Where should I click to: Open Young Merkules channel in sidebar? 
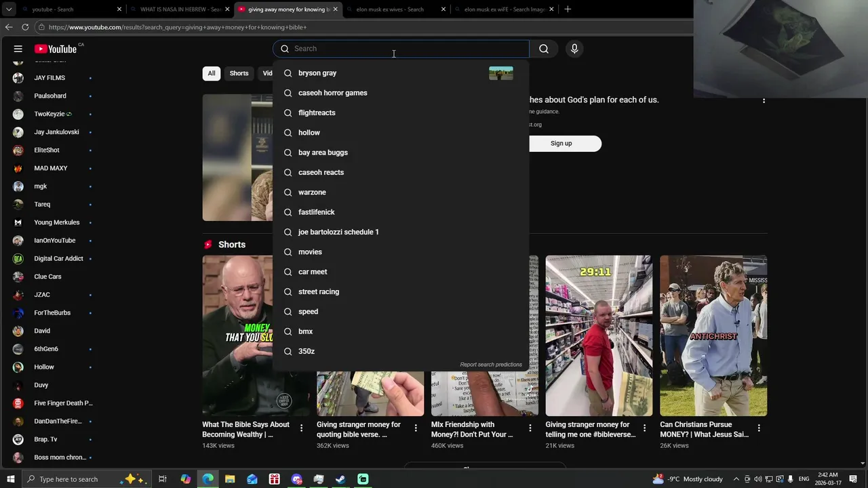click(57, 222)
